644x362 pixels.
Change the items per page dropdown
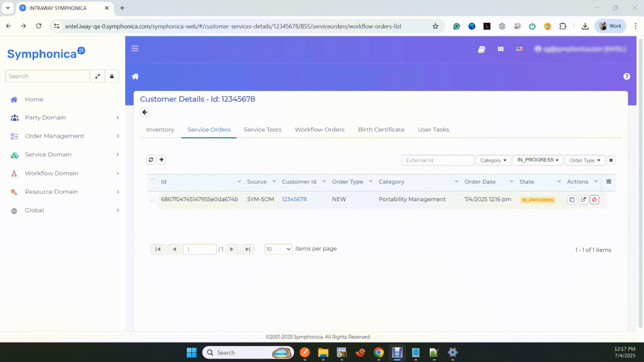[x=278, y=249]
